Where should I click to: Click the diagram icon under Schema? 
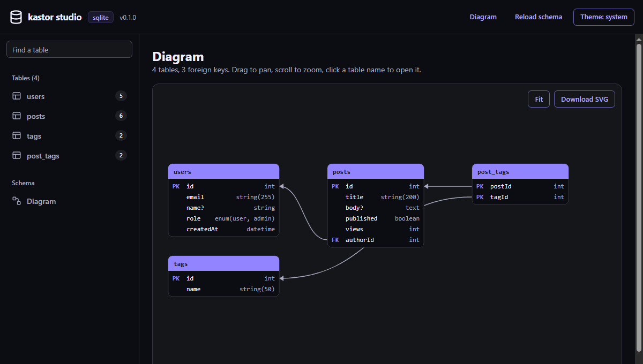pyautogui.click(x=17, y=201)
